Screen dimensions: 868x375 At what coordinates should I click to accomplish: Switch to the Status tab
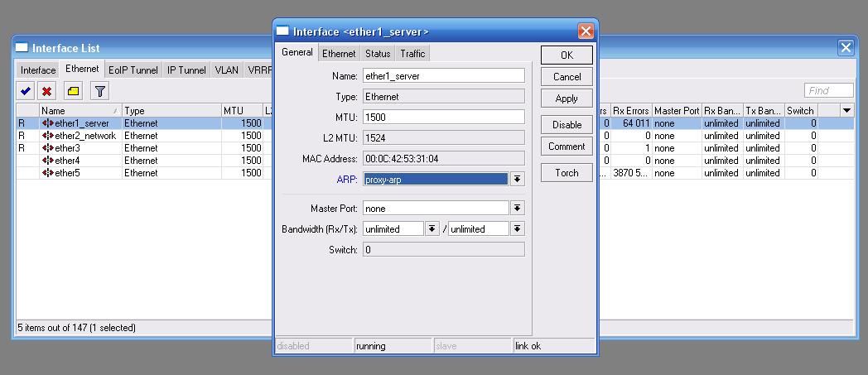[378, 54]
